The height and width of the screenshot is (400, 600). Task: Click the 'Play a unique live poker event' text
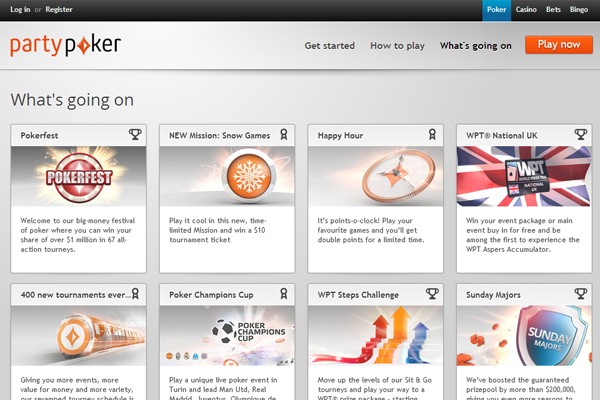[223, 388]
